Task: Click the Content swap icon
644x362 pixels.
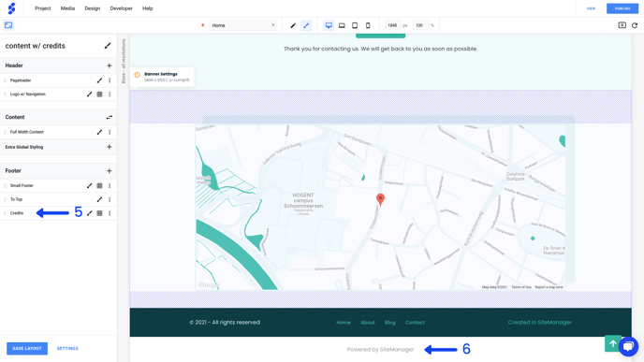Action: (x=110, y=117)
